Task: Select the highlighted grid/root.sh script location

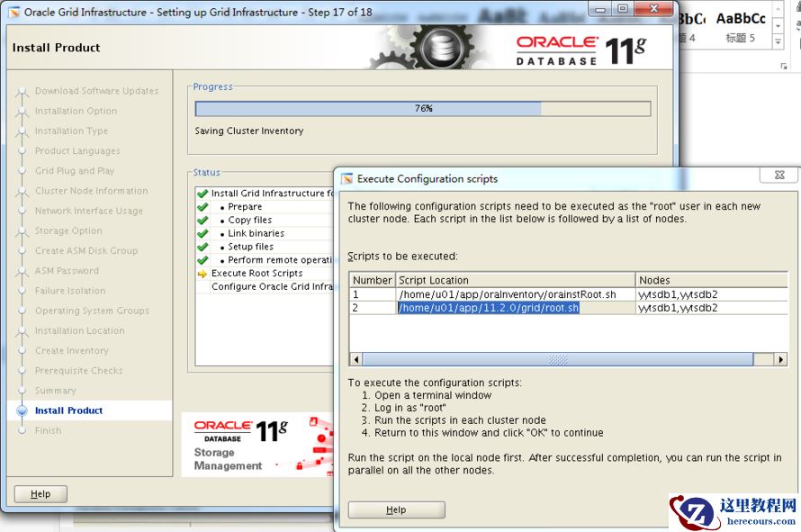Action: coord(516,308)
